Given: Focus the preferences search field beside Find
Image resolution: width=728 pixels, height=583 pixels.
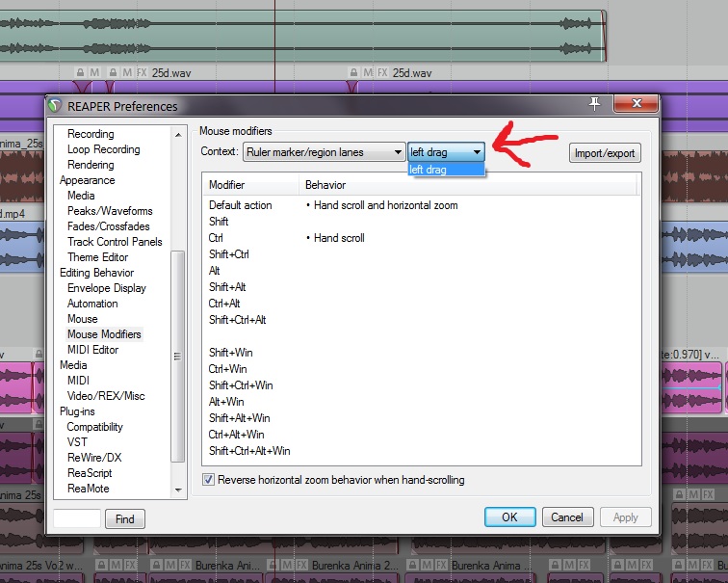Looking at the screenshot, I should [x=77, y=518].
